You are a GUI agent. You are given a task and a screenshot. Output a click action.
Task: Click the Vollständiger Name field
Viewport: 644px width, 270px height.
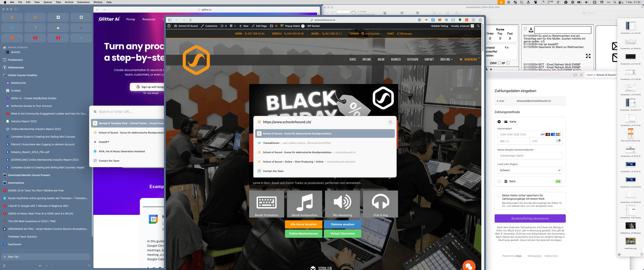[530, 156]
